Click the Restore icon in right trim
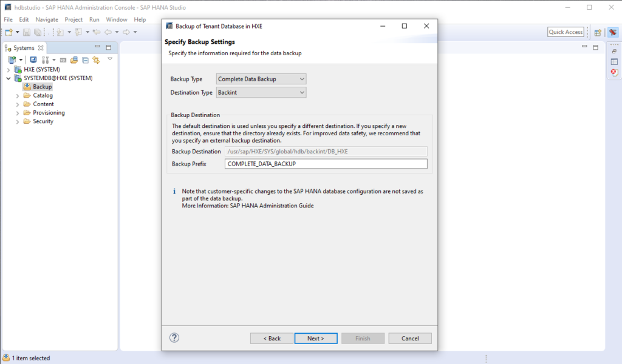 [614, 52]
